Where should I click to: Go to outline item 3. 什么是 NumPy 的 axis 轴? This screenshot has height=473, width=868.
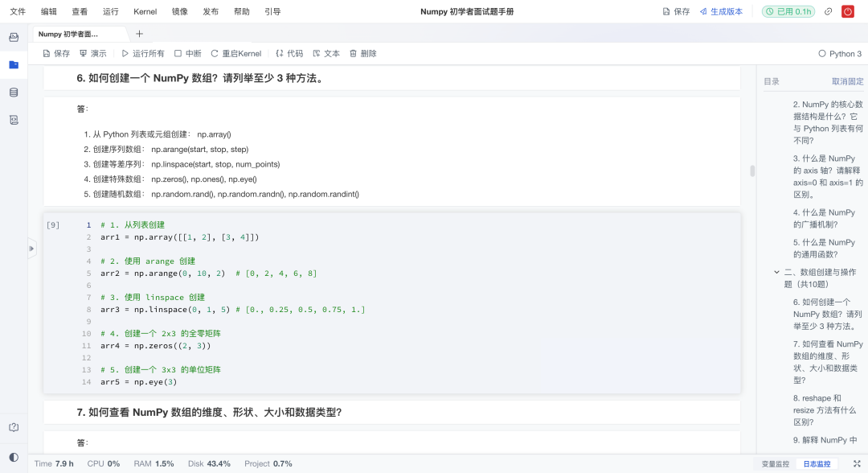click(x=828, y=176)
